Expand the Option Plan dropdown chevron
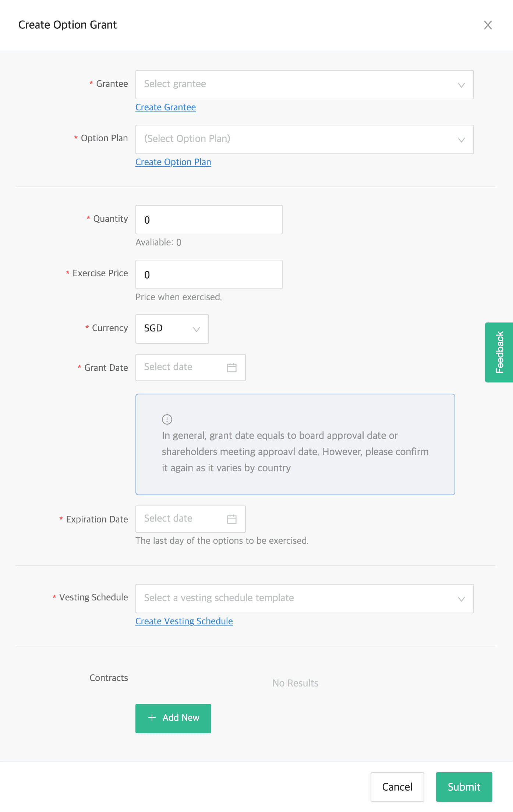The height and width of the screenshot is (812, 513). pos(461,140)
